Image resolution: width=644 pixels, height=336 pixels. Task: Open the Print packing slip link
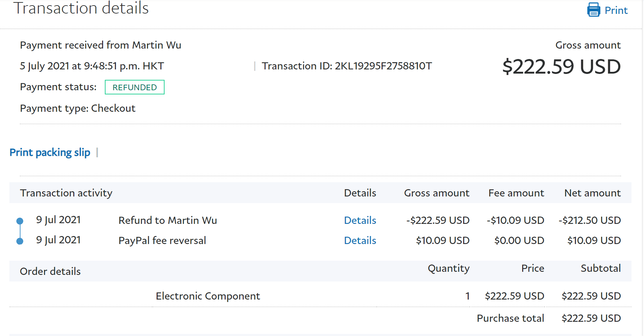[x=50, y=152]
